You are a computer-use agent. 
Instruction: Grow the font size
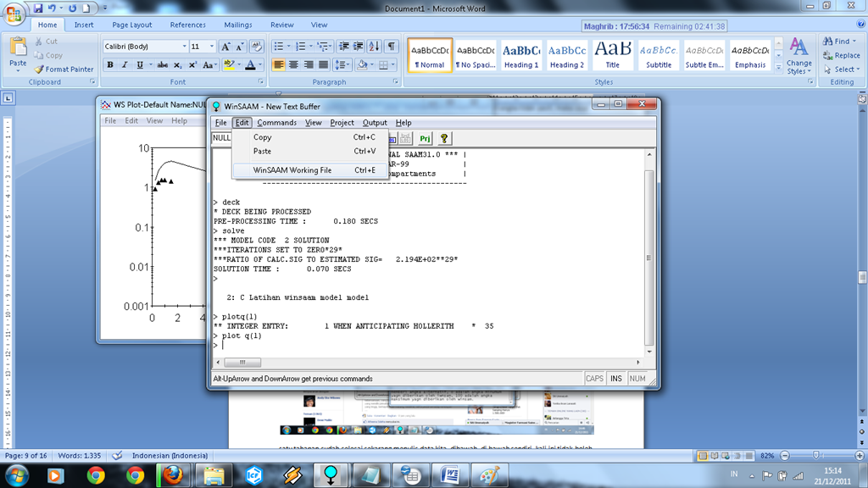point(225,47)
